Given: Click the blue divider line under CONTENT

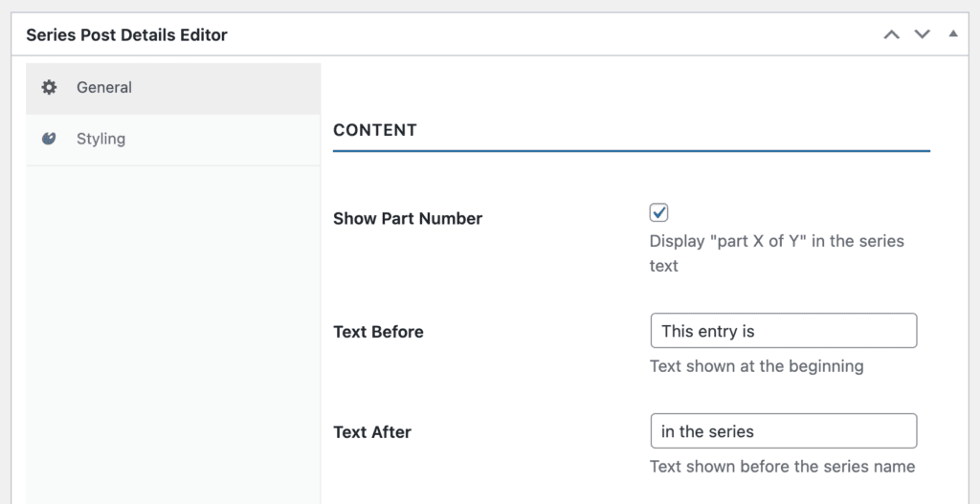Looking at the screenshot, I should tap(632, 151).
